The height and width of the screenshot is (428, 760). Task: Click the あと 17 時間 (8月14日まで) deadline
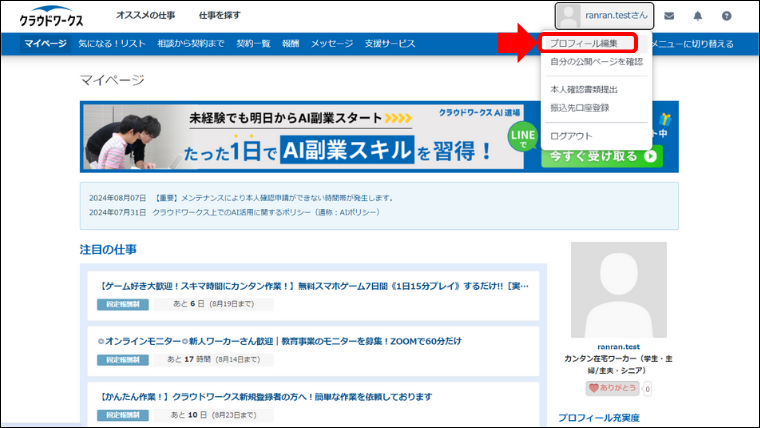point(213,360)
